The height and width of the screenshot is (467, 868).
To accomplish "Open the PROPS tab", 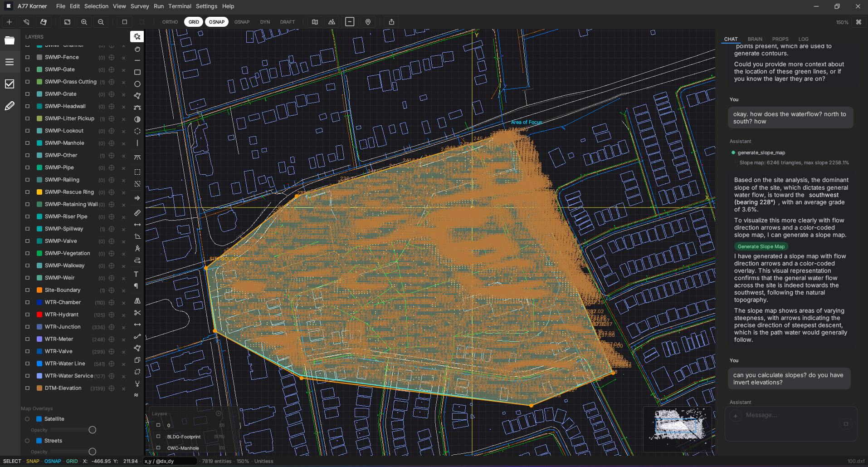I will point(780,39).
